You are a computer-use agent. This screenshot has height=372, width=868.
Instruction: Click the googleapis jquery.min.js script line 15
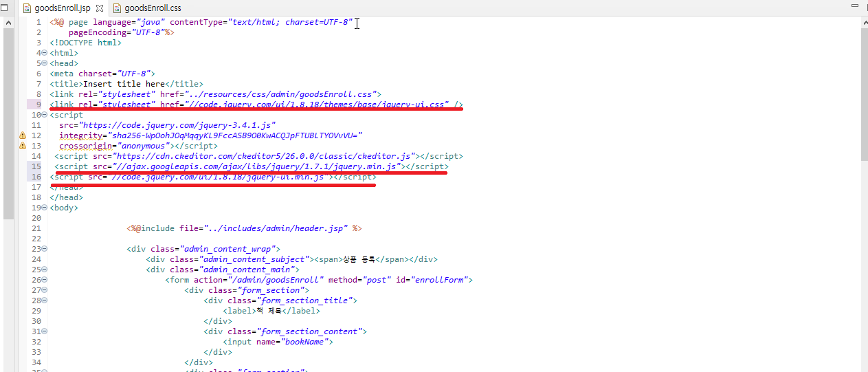(252, 166)
